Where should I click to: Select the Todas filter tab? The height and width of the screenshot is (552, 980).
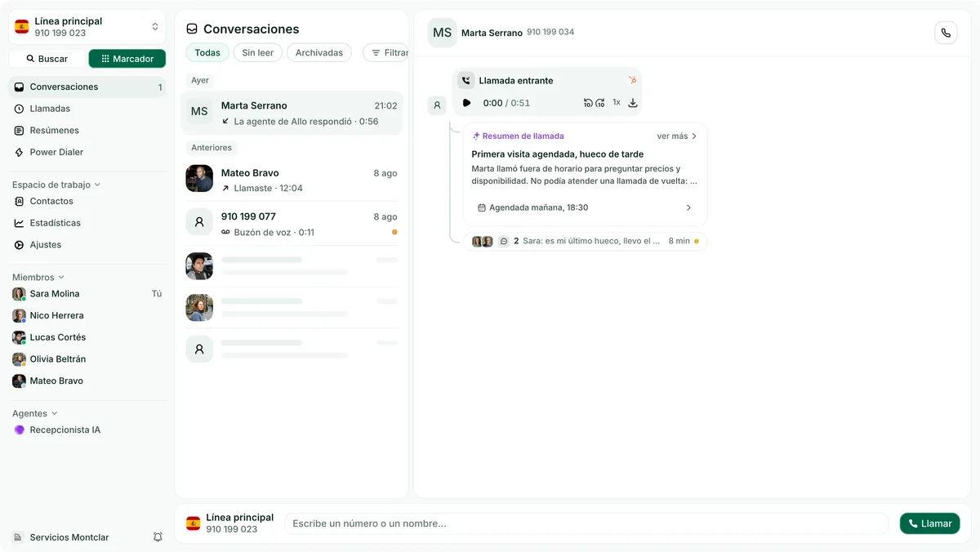pyautogui.click(x=207, y=52)
